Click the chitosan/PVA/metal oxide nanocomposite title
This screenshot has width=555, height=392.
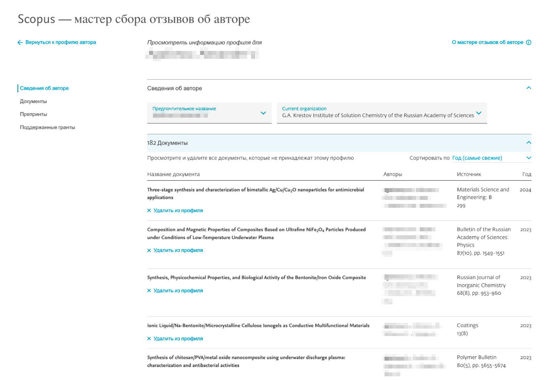click(246, 362)
